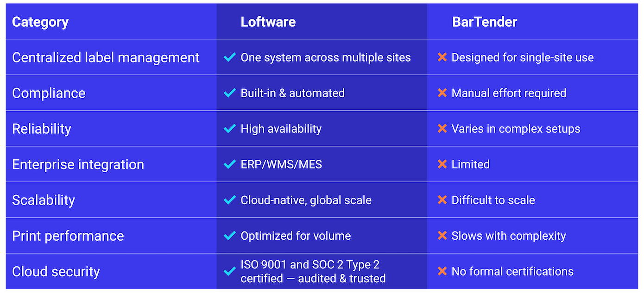This screenshot has height=293, width=644.
Task: Click the Cloud security row label
Action: pyautogui.click(x=56, y=271)
